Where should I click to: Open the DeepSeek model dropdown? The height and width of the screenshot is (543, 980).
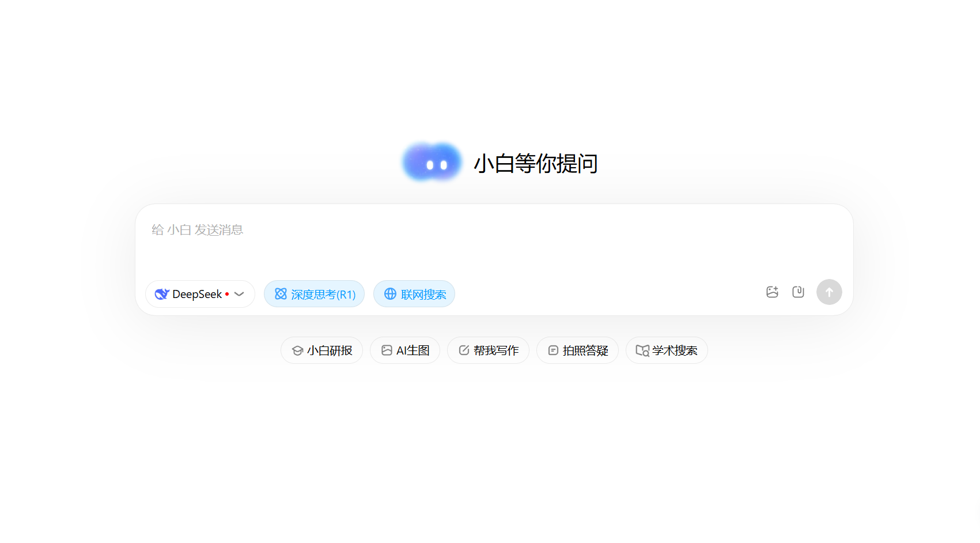click(239, 294)
